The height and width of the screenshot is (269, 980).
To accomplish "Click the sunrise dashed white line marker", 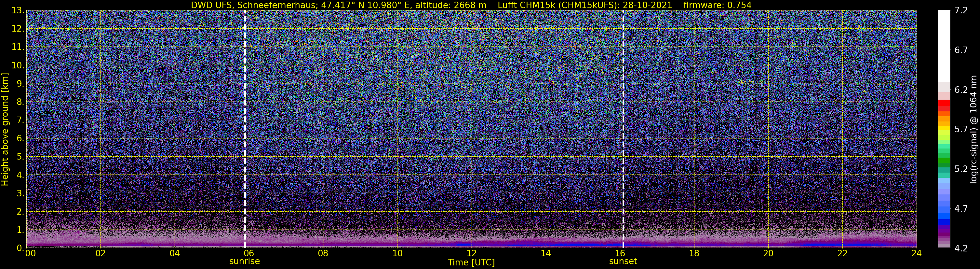I will pos(245,129).
